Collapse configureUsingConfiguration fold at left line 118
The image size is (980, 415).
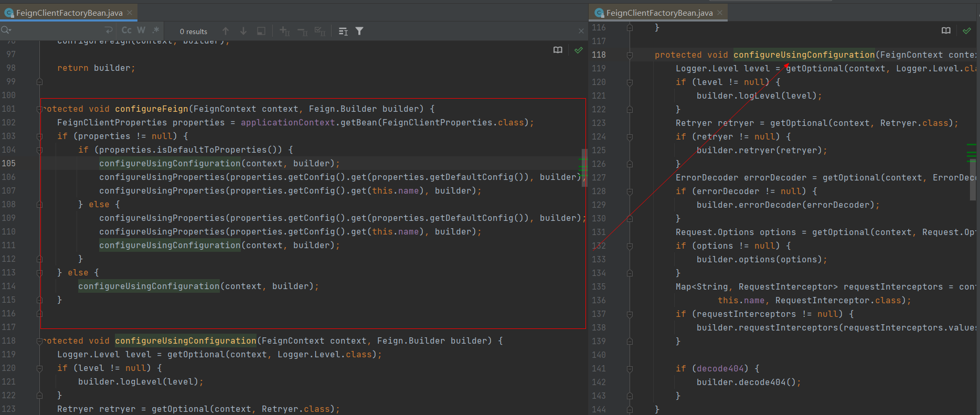pyautogui.click(x=39, y=341)
